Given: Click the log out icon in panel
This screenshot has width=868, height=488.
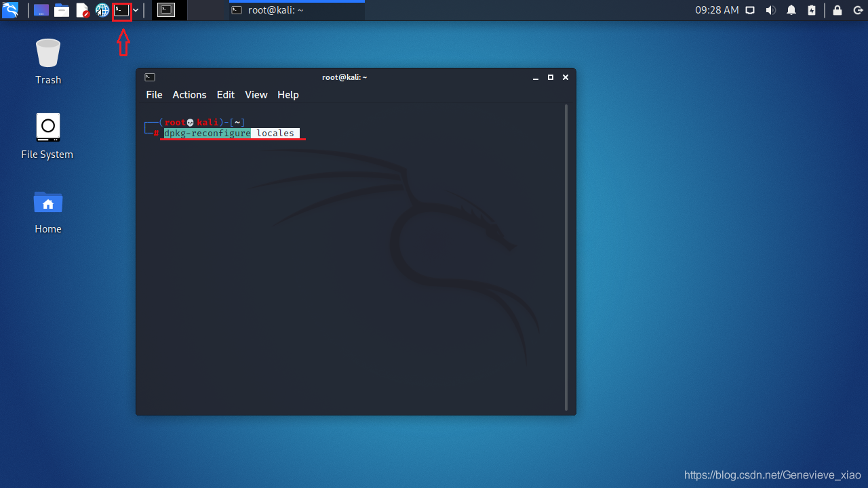Looking at the screenshot, I should coord(857,10).
